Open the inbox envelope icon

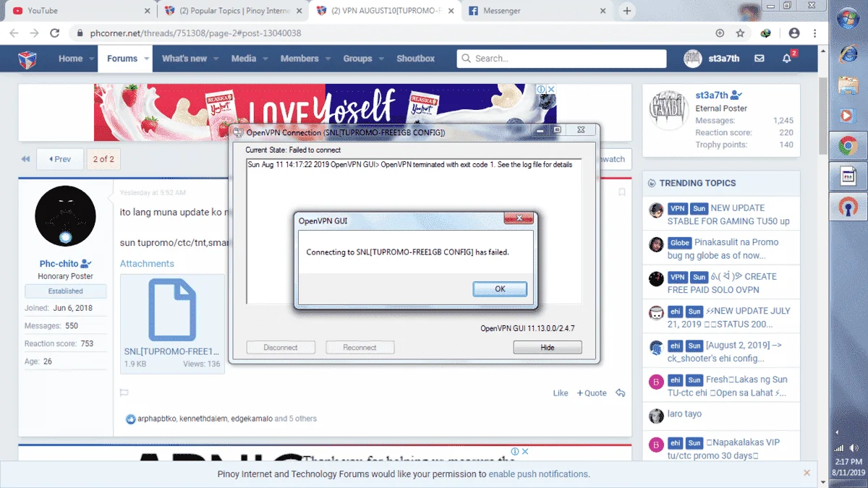click(759, 59)
